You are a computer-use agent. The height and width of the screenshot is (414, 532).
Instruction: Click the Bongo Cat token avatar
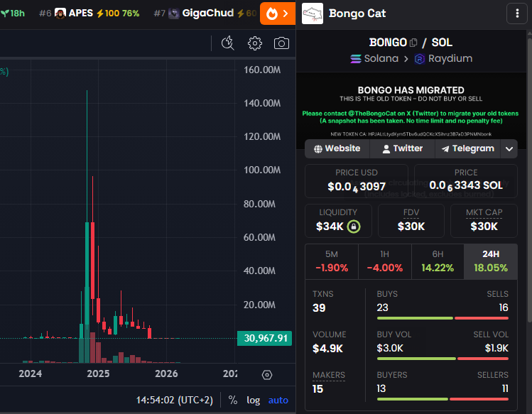[x=313, y=13]
